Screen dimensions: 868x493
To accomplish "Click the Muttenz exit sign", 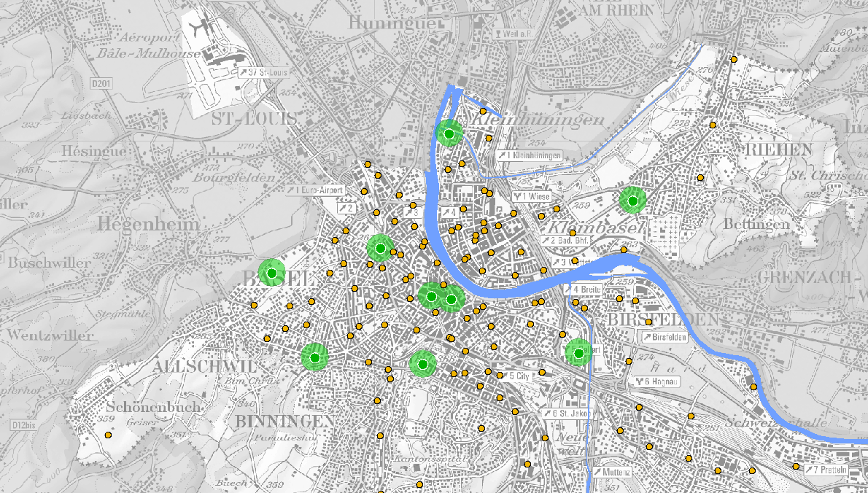I will pyautogui.click(x=611, y=472).
